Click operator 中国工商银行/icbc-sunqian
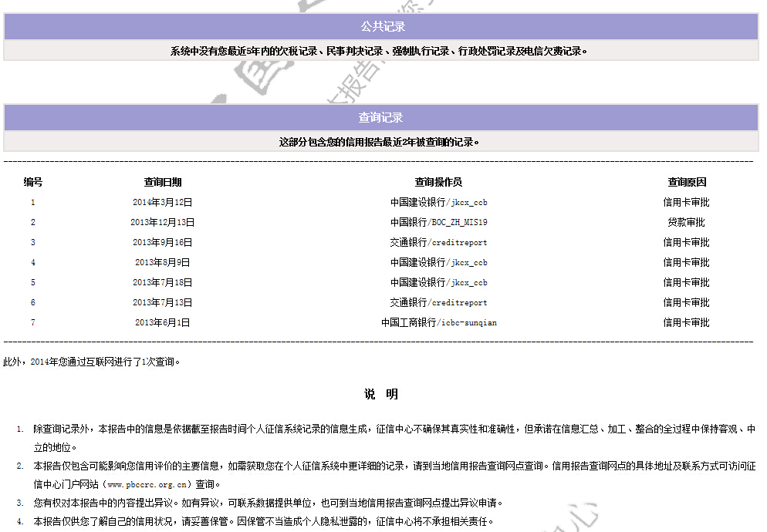The height and width of the screenshot is (532, 767). coord(439,322)
